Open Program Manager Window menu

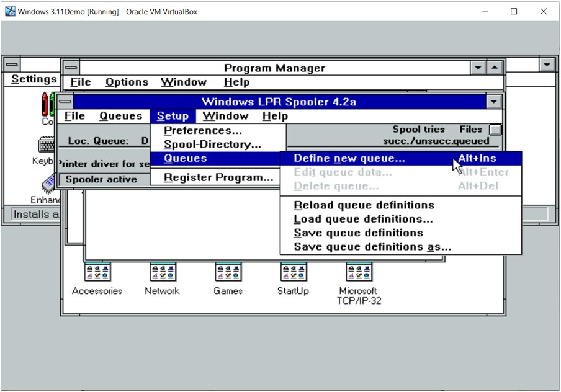point(184,82)
